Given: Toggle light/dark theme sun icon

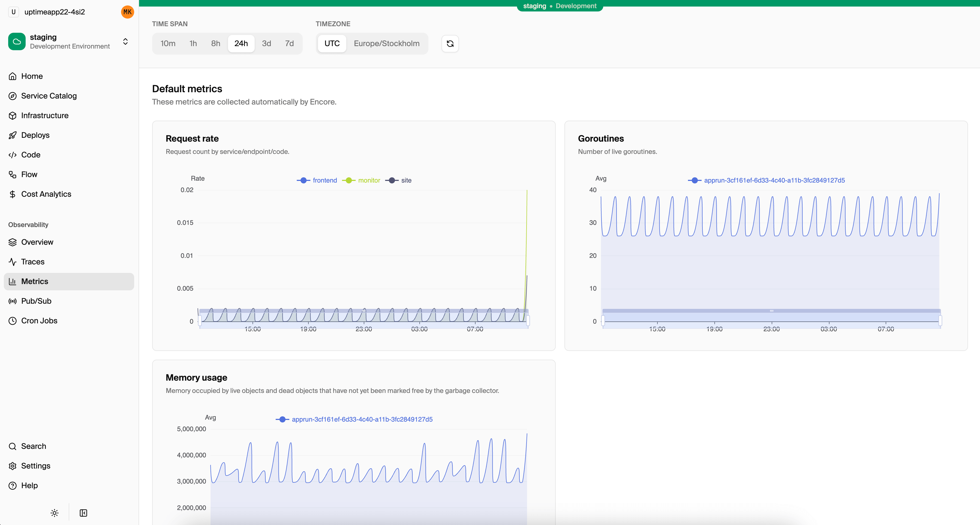Looking at the screenshot, I should coord(55,513).
